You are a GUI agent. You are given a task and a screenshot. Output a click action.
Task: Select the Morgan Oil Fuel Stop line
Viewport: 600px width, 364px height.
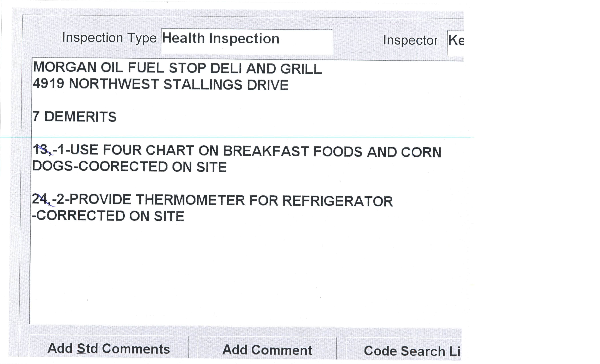tap(177, 68)
